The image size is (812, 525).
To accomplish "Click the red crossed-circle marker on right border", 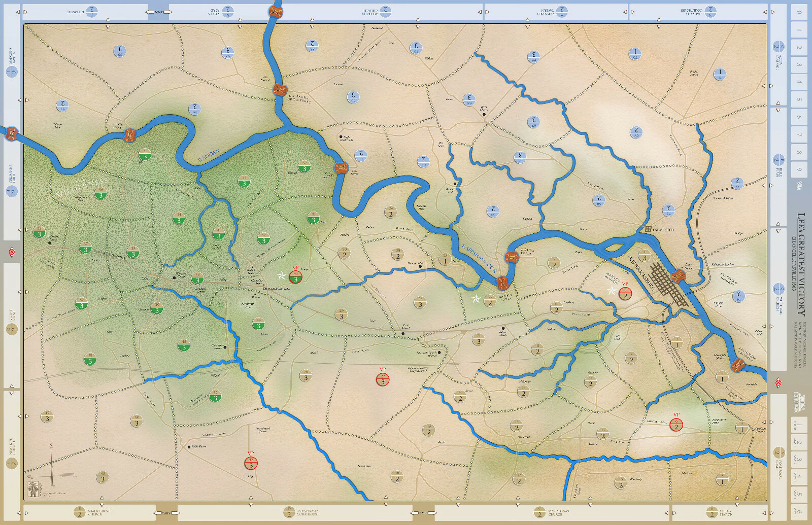I will click(x=779, y=383).
